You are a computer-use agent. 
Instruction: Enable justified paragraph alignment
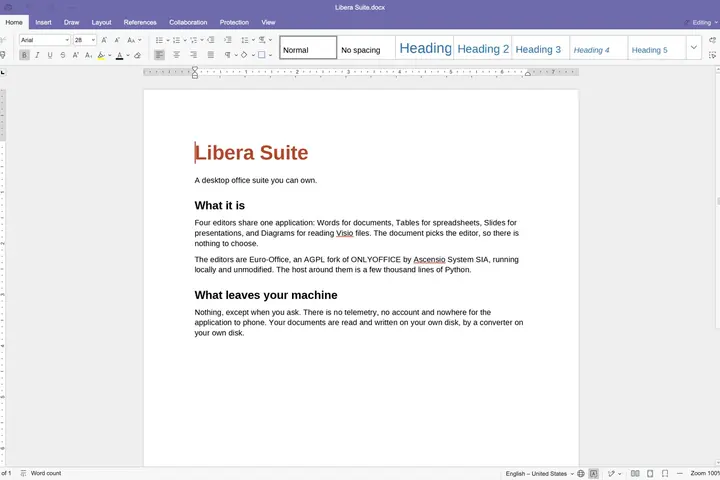[211, 55]
